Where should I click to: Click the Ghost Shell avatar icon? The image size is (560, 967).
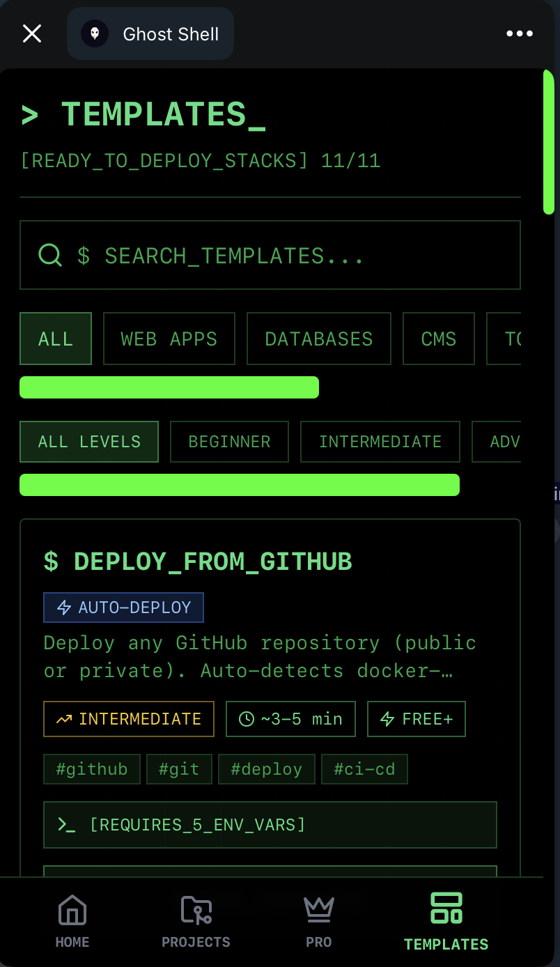(x=95, y=33)
